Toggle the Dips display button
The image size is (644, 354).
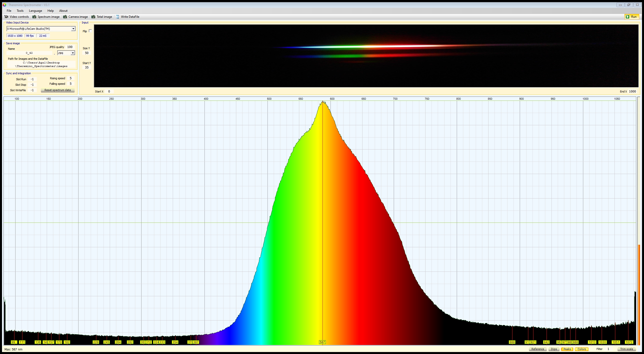[x=554, y=349]
